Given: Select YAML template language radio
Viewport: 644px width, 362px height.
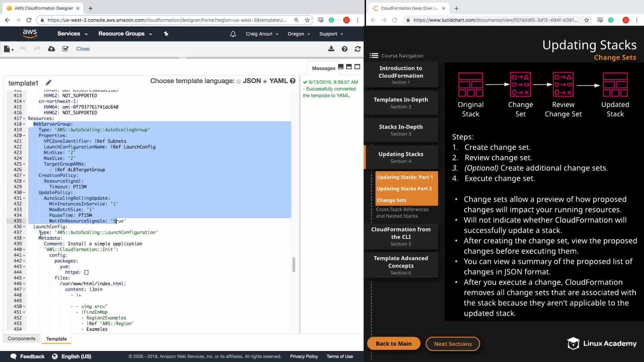Looking at the screenshot, I should [x=265, y=81].
